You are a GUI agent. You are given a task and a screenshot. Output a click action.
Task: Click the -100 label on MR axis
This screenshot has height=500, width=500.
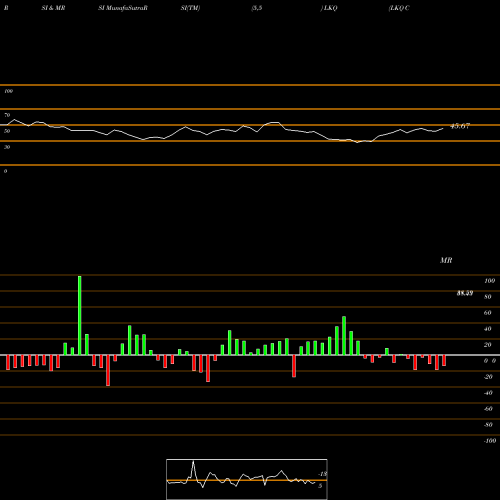(x=490, y=441)
